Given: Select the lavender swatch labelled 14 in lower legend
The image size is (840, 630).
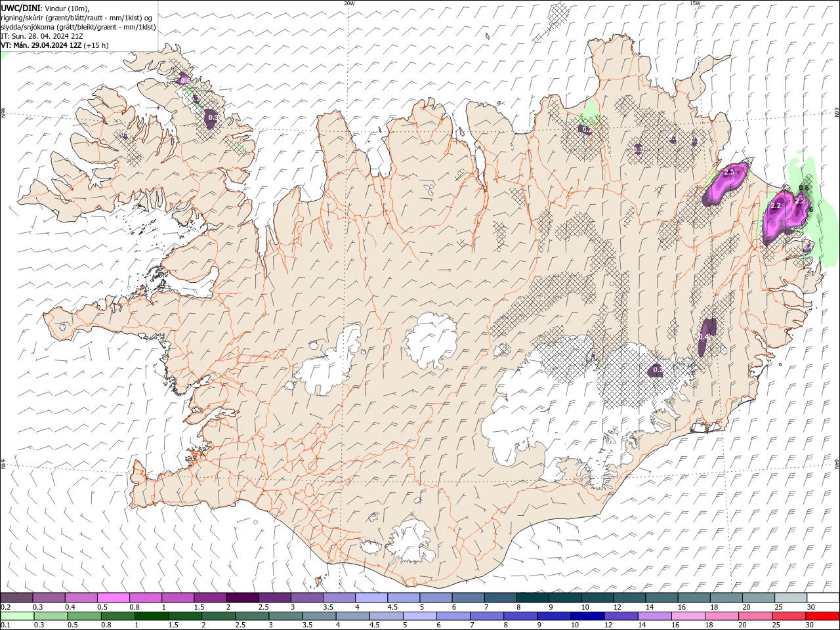Looking at the screenshot, I should coord(654,616).
